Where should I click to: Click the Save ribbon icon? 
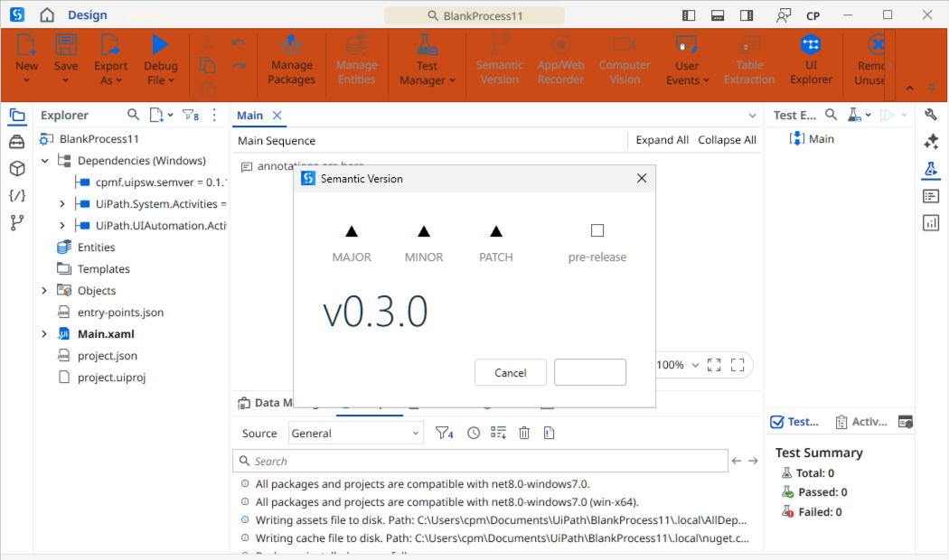pos(65,45)
